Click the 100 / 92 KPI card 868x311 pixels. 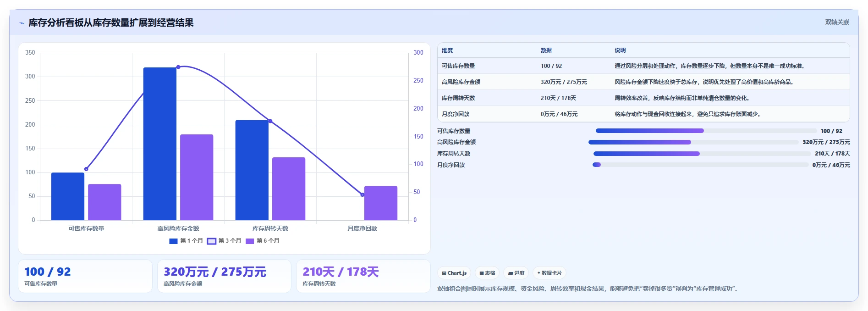click(x=85, y=276)
